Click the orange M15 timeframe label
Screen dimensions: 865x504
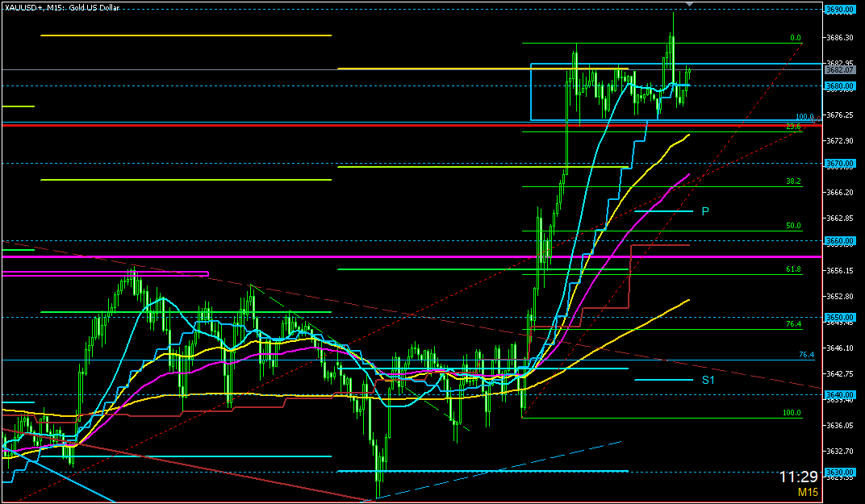pyautogui.click(x=808, y=492)
